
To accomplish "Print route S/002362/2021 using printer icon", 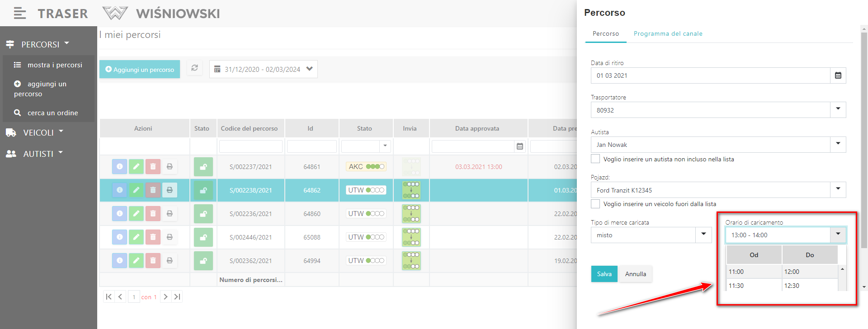I will [170, 261].
